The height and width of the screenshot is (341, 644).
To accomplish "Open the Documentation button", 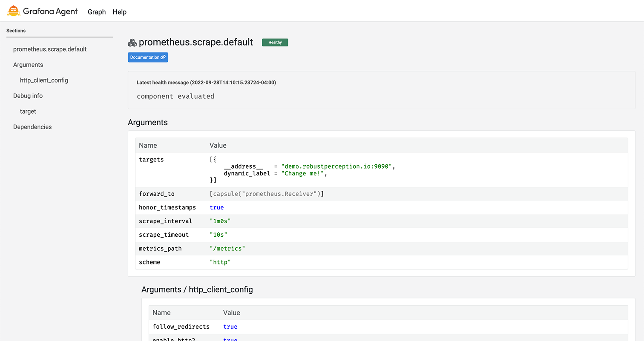I will [x=148, y=57].
